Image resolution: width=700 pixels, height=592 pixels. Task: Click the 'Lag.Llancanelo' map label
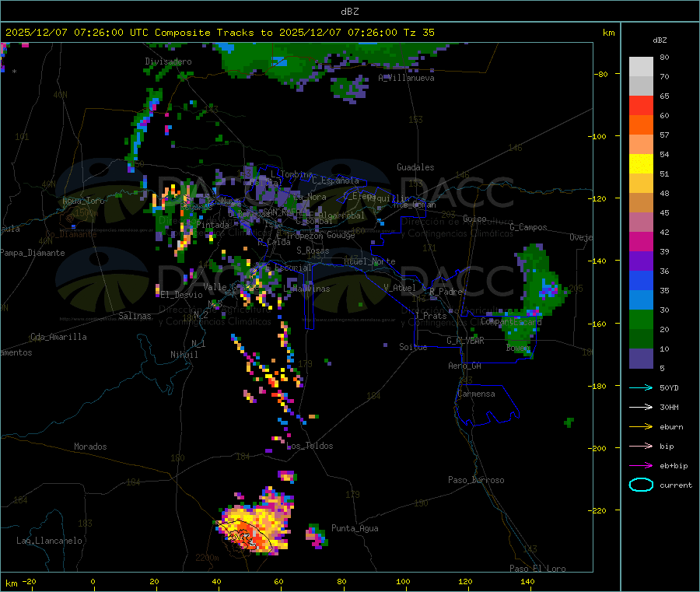[x=50, y=541]
